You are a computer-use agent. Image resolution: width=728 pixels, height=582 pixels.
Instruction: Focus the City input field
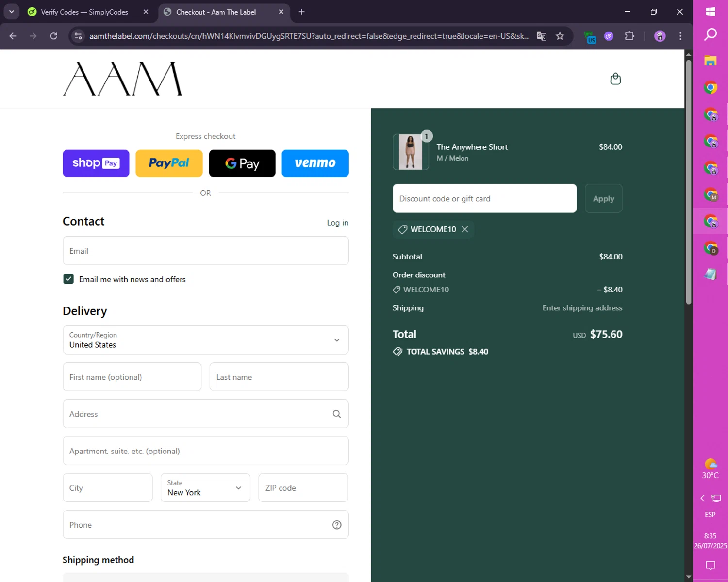(x=108, y=488)
